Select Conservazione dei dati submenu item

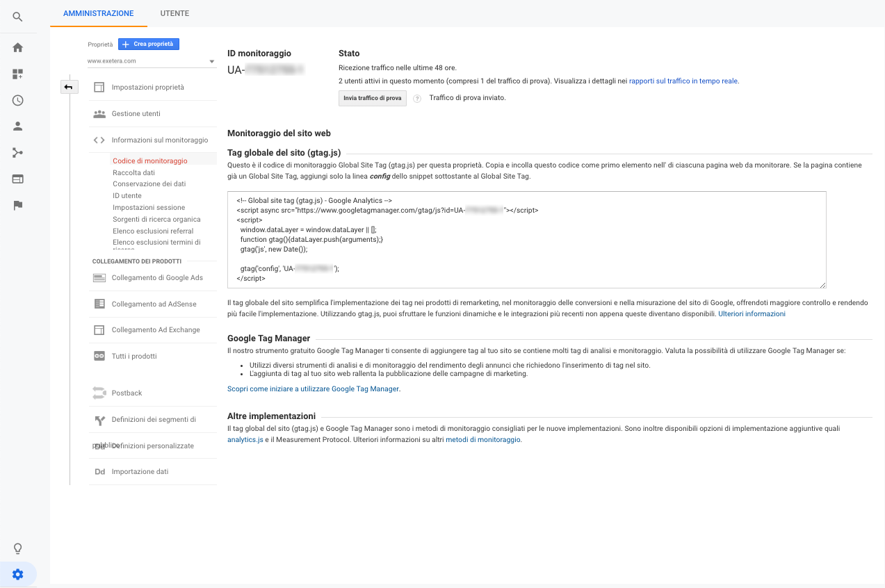[x=149, y=184]
